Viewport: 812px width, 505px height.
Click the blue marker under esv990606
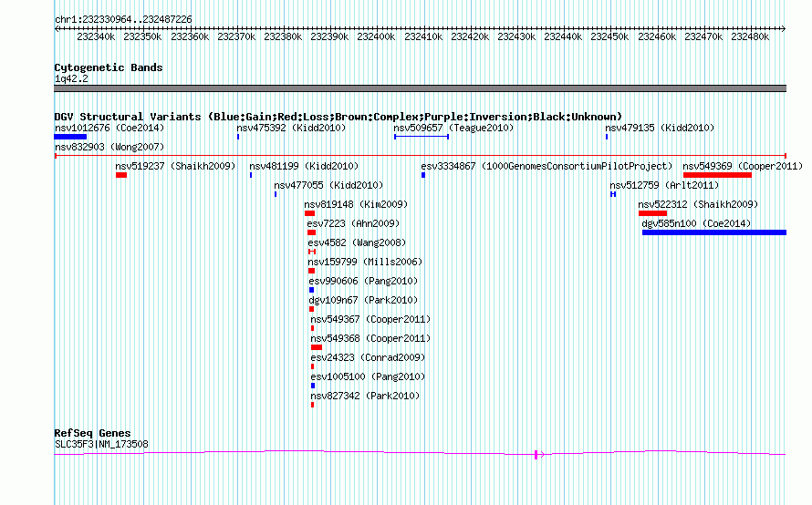[x=311, y=290]
